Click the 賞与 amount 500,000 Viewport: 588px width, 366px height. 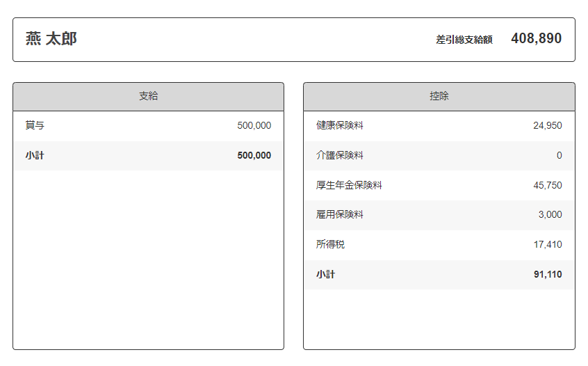(254, 125)
